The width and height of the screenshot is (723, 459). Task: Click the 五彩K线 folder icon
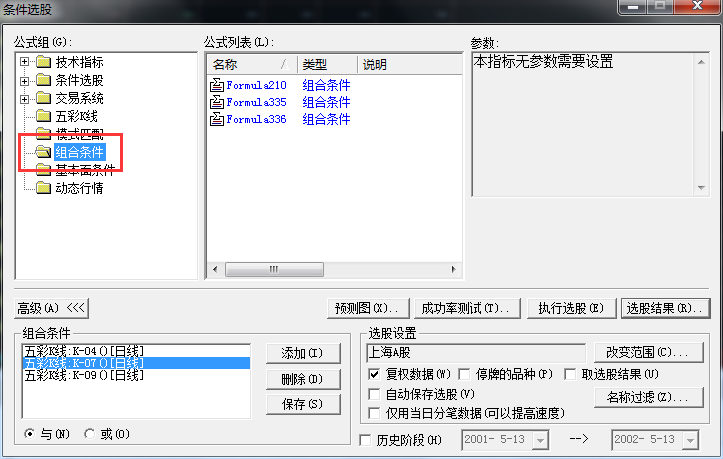click(43, 116)
